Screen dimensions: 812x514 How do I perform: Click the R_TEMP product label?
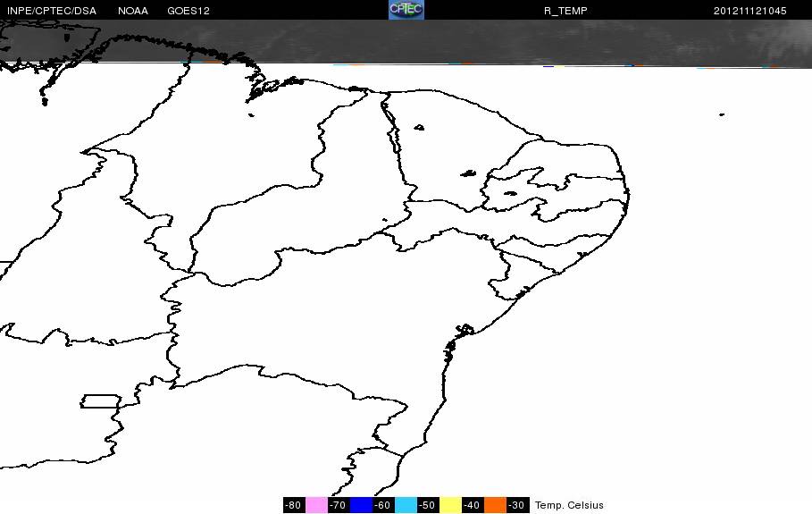click(x=565, y=11)
